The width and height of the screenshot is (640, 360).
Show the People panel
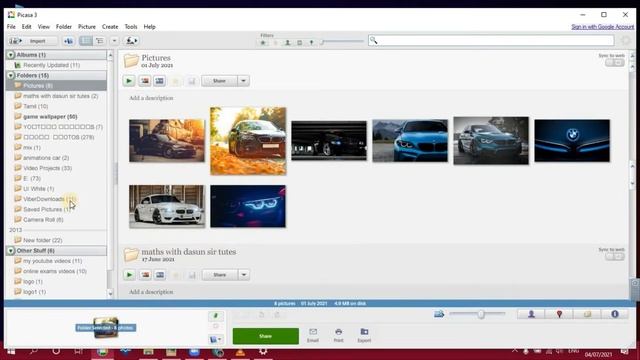[x=531, y=314]
